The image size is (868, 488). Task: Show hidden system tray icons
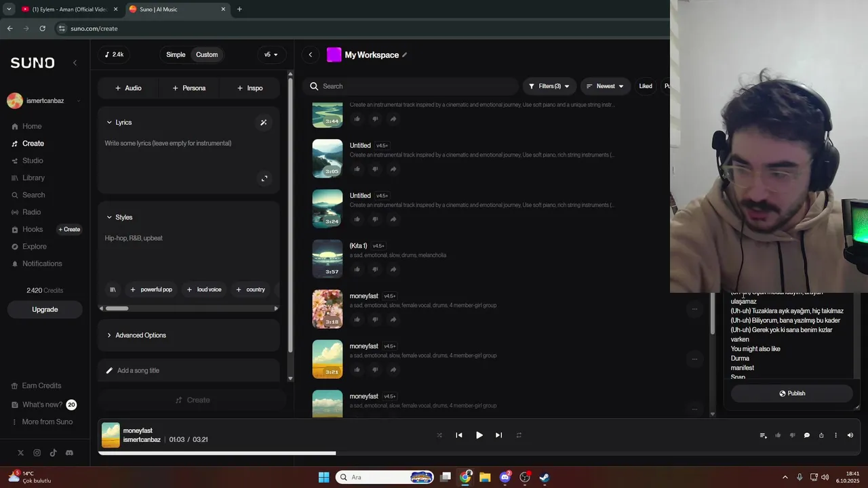[785, 477]
